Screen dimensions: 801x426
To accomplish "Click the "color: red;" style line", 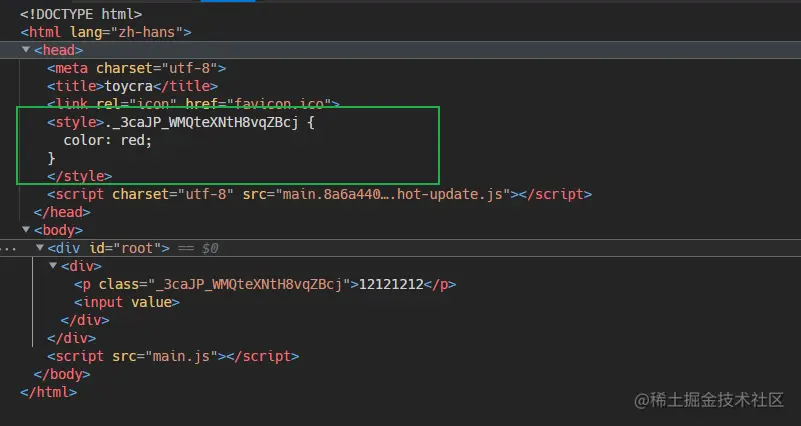I will point(108,140).
